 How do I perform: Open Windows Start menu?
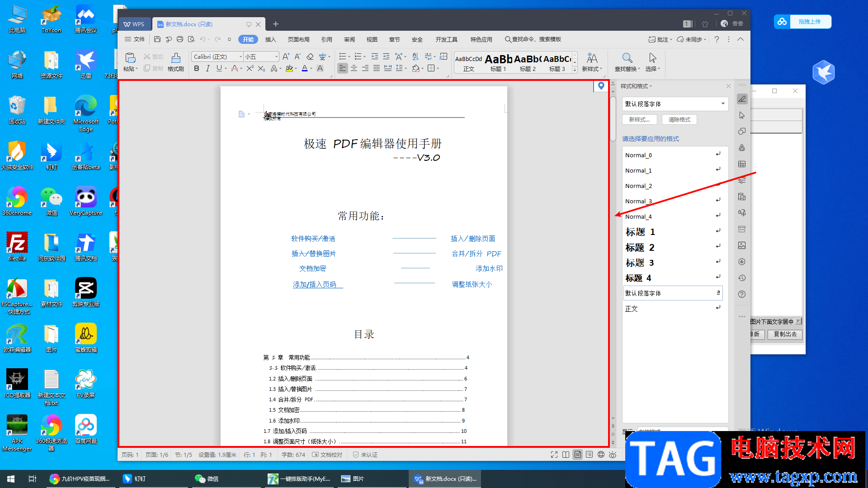[x=11, y=479]
